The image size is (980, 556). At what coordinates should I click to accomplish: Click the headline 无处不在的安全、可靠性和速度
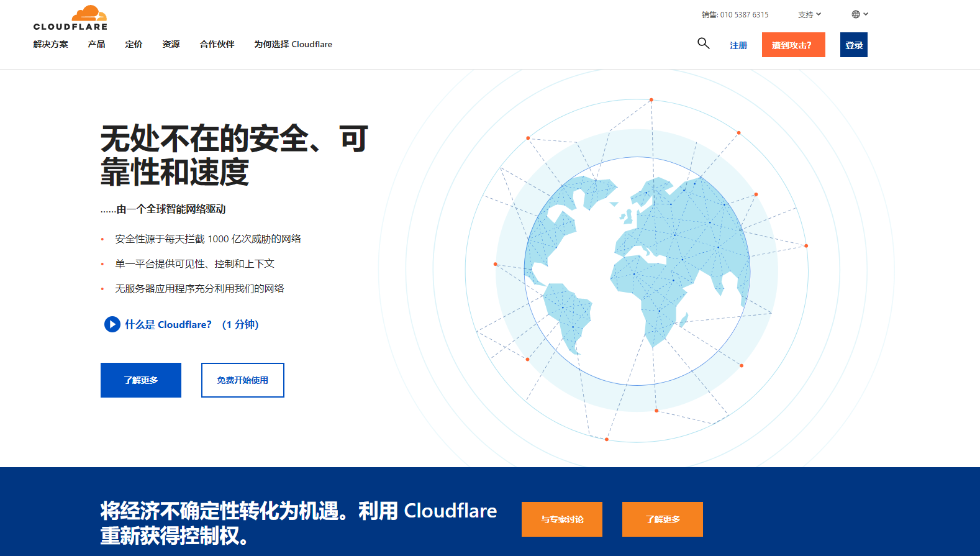click(x=235, y=155)
